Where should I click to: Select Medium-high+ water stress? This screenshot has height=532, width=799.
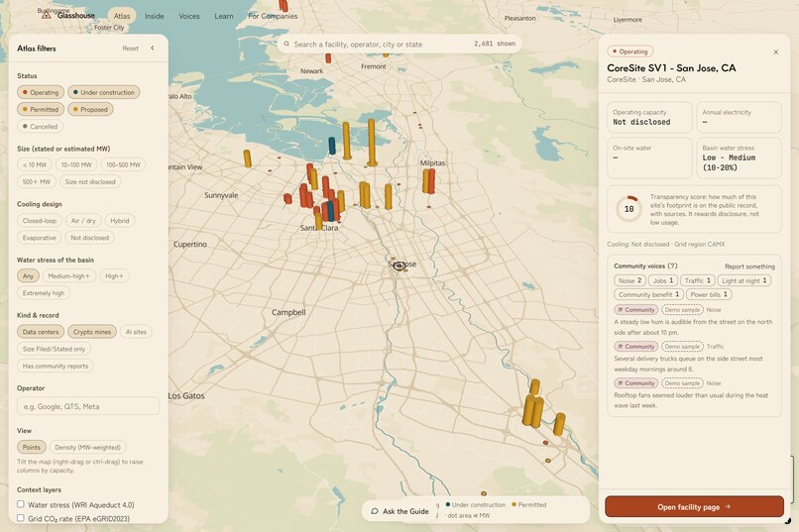pyautogui.click(x=68, y=276)
